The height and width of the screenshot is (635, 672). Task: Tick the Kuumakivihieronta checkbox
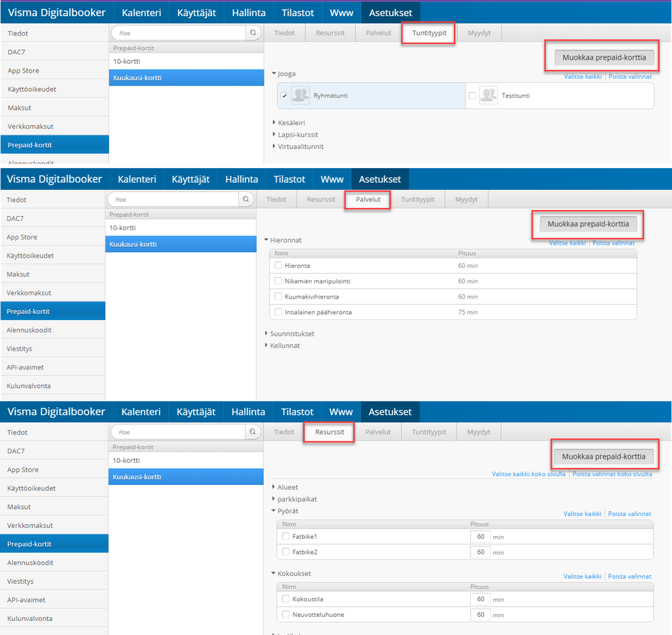pyautogui.click(x=278, y=297)
